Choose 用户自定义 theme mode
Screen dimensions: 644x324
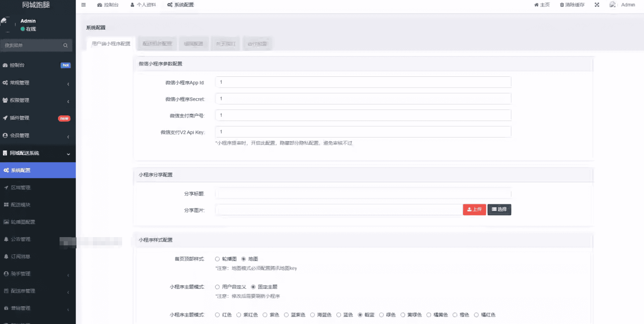coord(217,287)
